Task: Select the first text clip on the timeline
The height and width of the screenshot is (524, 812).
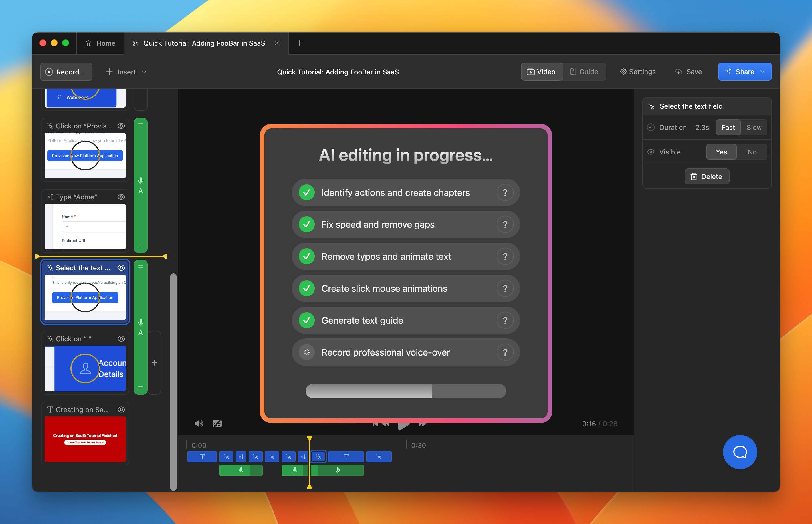Action: (202, 457)
